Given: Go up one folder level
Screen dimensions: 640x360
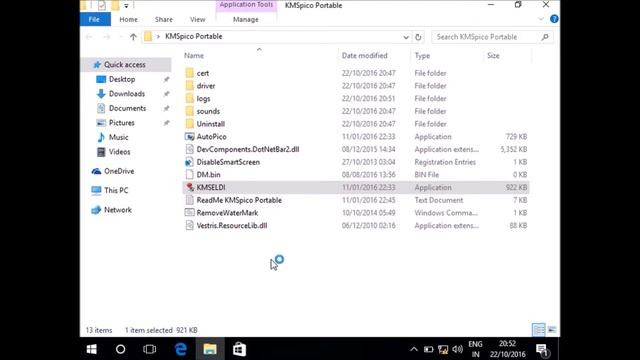Looking at the screenshot, I should click(133, 37).
